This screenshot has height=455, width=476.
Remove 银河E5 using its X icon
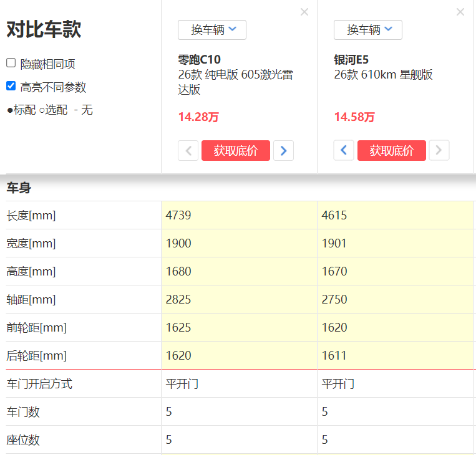460,12
